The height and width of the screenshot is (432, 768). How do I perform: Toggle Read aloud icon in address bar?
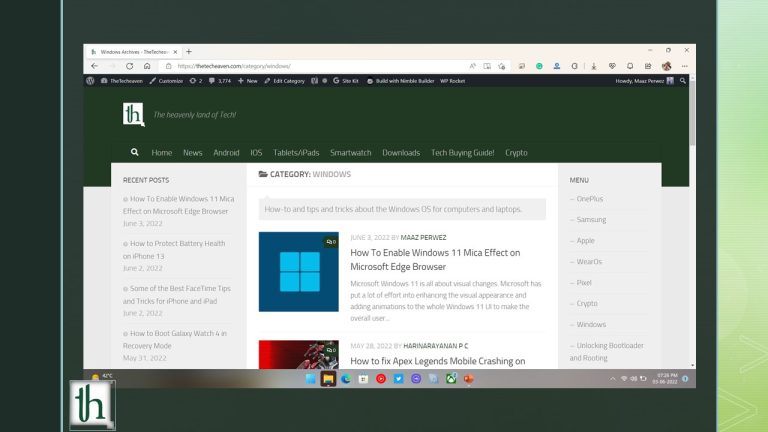[472, 66]
